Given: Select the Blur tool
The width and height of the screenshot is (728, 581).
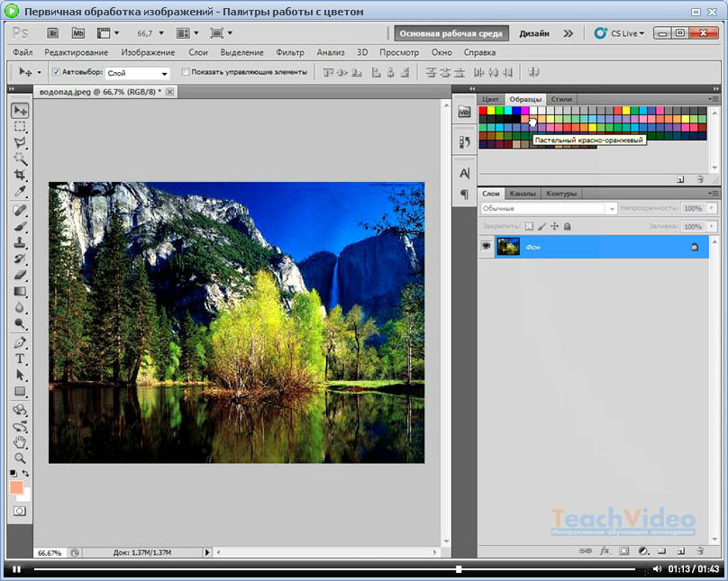Looking at the screenshot, I should click(20, 307).
